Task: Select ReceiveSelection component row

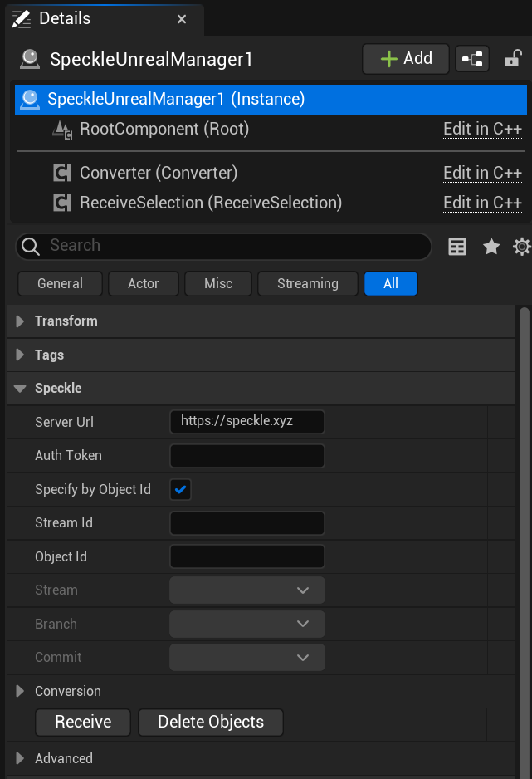Action: coord(211,203)
